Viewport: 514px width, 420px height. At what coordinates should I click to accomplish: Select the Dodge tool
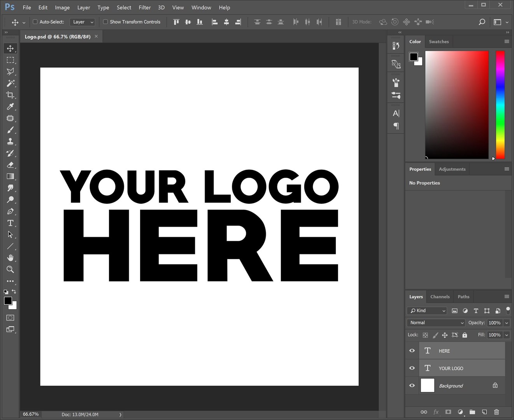[x=10, y=200]
